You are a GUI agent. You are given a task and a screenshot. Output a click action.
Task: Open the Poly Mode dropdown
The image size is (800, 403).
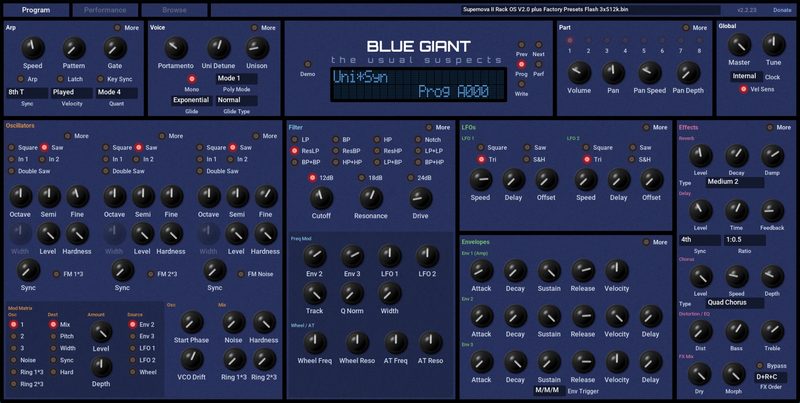(236, 79)
